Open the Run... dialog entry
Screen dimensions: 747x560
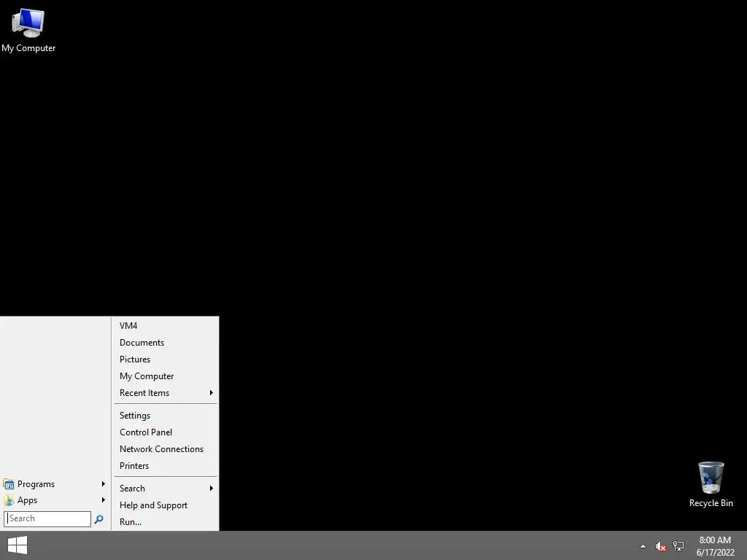[166, 522]
